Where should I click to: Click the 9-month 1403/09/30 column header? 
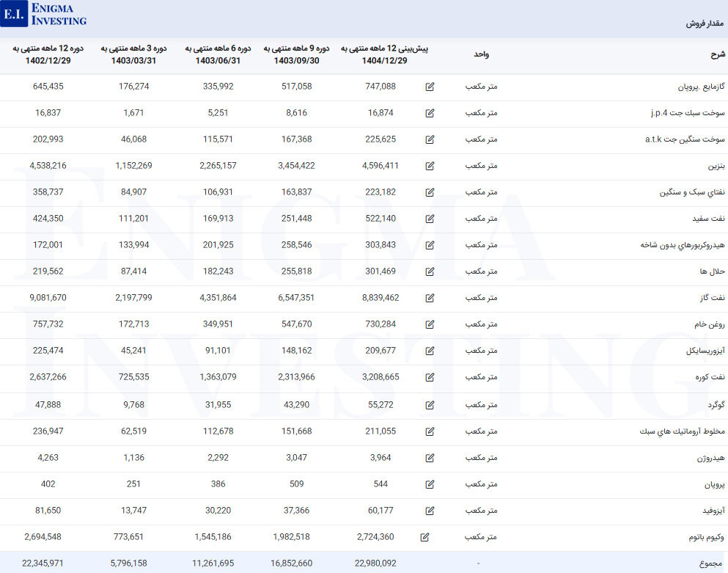point(297,54)
